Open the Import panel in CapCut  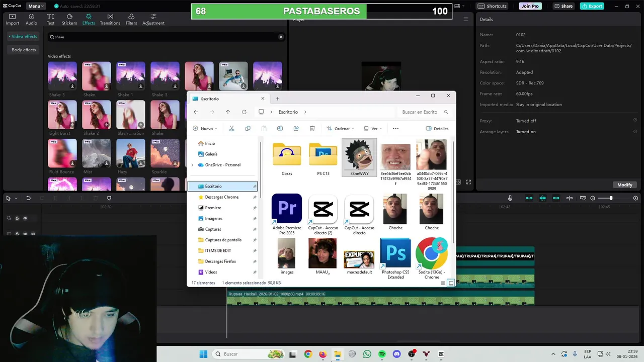12,20
